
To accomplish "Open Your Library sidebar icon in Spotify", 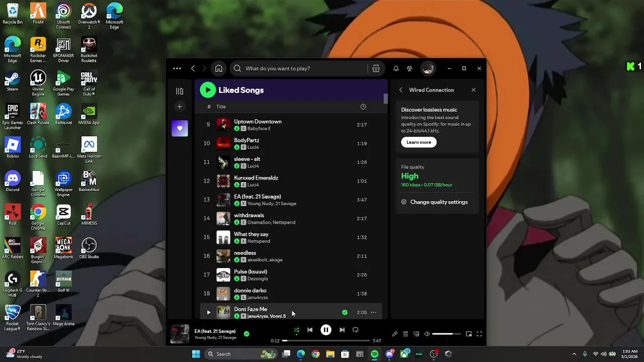I will tap(180, 91).
